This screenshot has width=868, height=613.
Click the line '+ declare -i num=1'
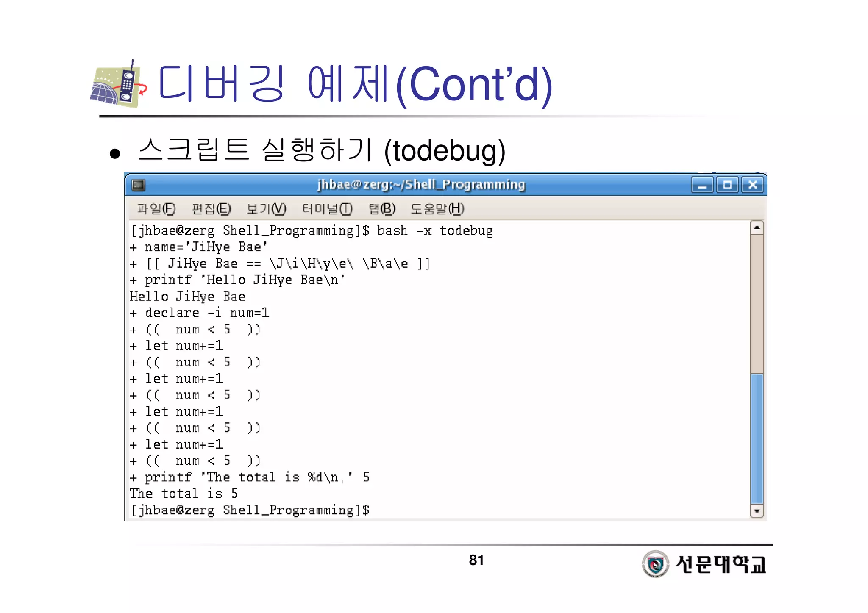coord(200,313)
